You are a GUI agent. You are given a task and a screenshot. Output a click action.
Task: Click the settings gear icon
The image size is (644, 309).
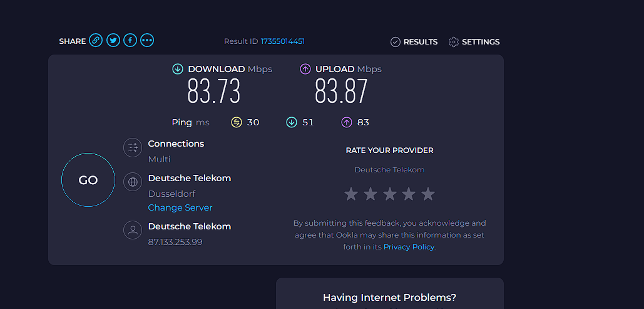point(453,42)
